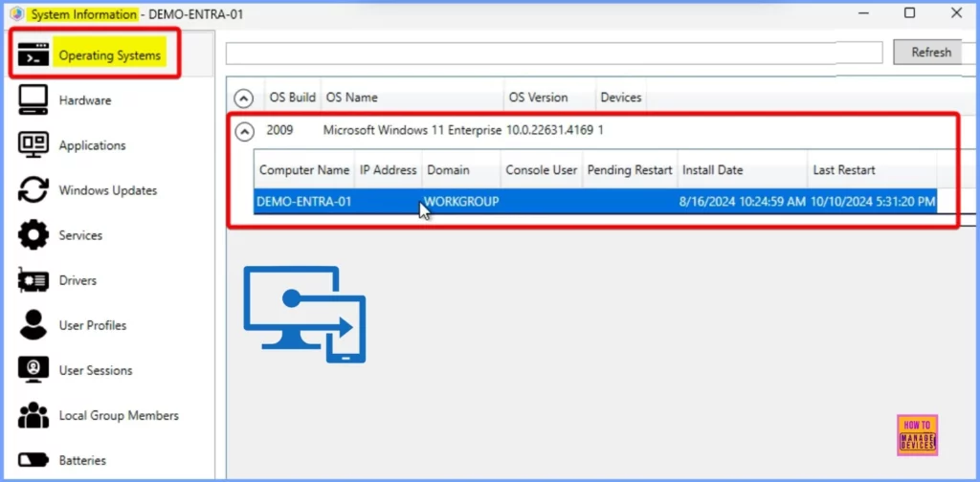This screenshot has width=980, height=482.
Task: Show the Drivers section
Action: pos(78,280)
